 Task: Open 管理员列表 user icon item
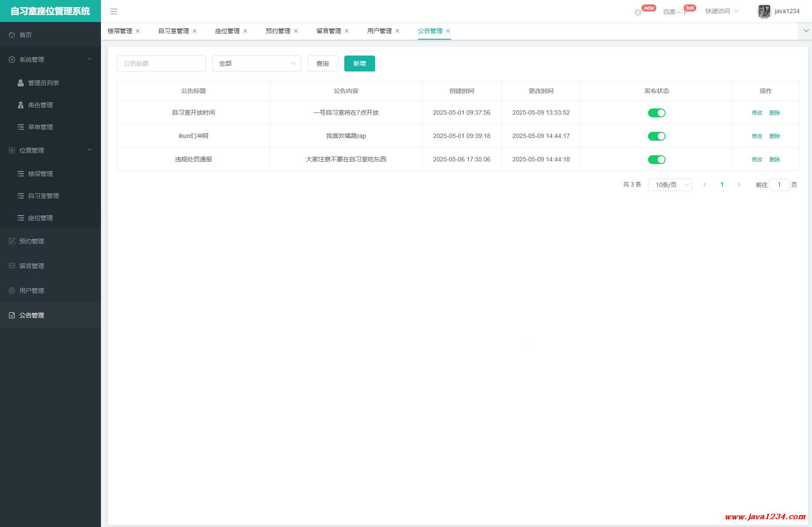[21, 83]
